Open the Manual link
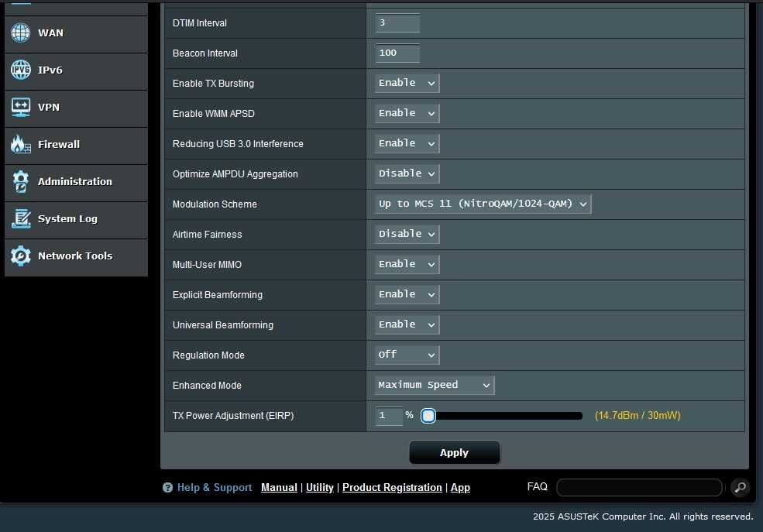 point(279,487)
